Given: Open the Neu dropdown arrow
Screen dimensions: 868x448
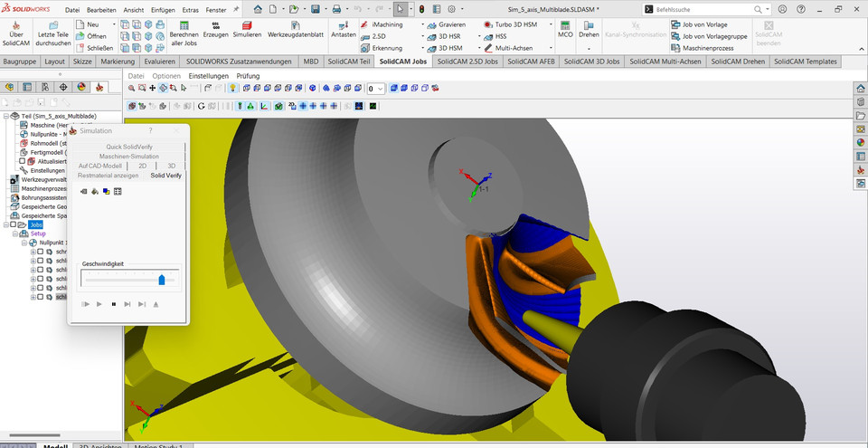Looking at the screenshot, I should click(x=115, y=24).
